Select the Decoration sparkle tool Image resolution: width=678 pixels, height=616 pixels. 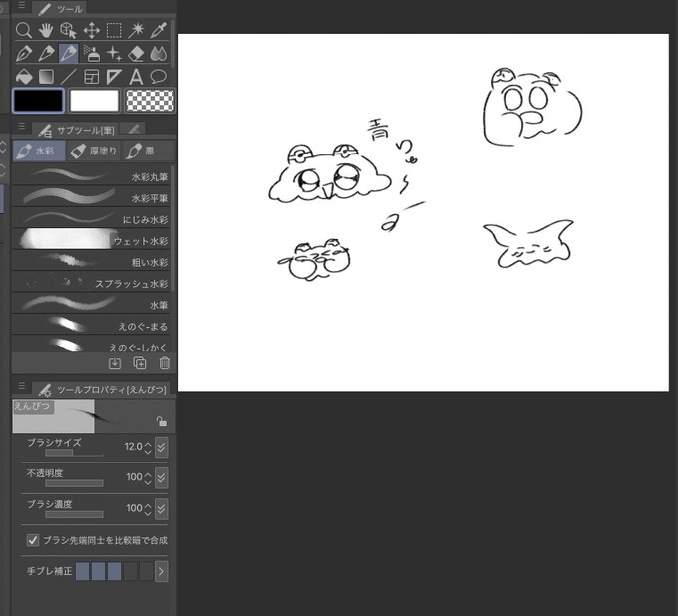(x=114, y=53)
